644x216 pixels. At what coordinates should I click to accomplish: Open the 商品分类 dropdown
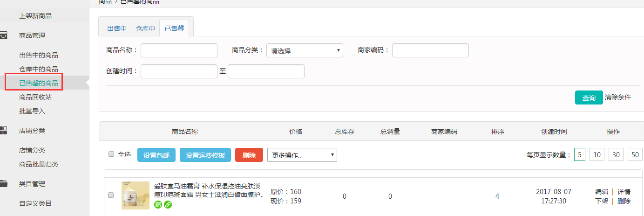[305, 50]
